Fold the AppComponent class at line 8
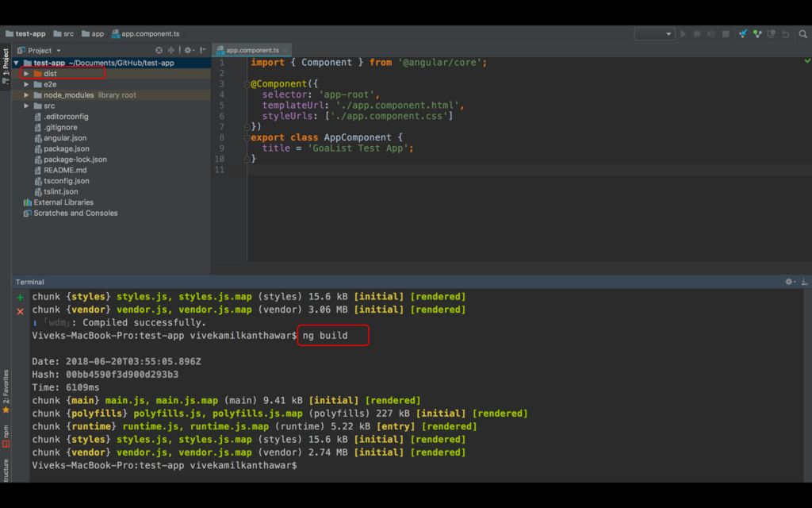The width and height of the screenshot is (812, 508). click(x=247, y=138)
